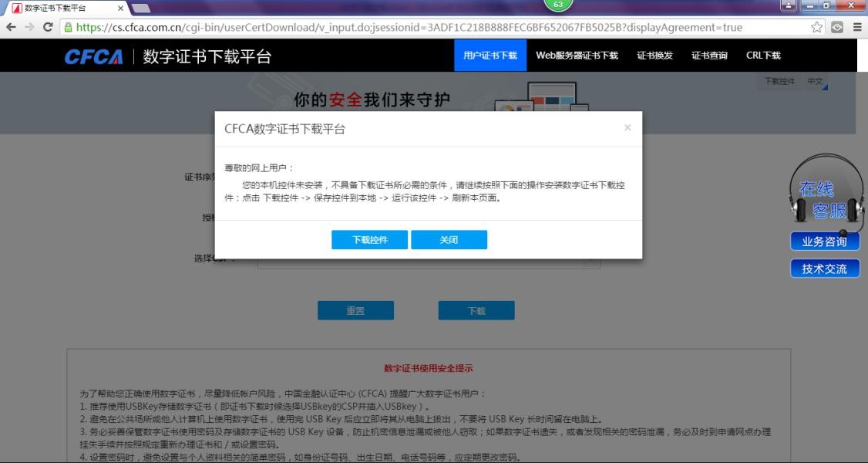
Task: Open 技术交流 support button
Action: (825, 269)
